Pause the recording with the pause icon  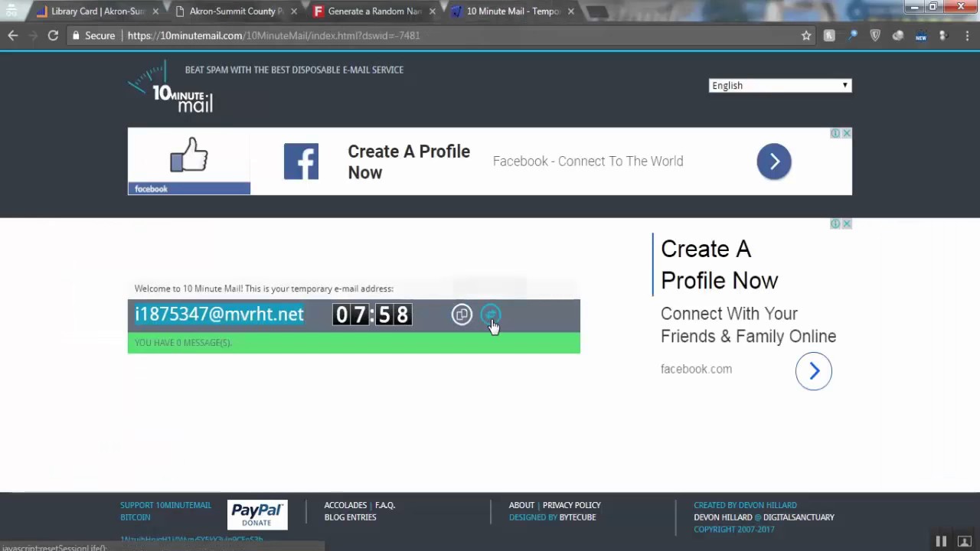point(941,541)
